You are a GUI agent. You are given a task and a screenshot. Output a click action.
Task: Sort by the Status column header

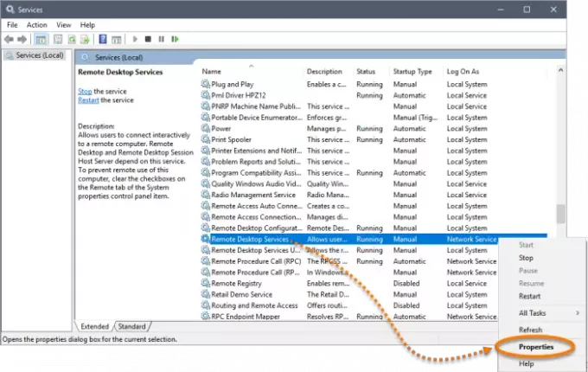366,71
